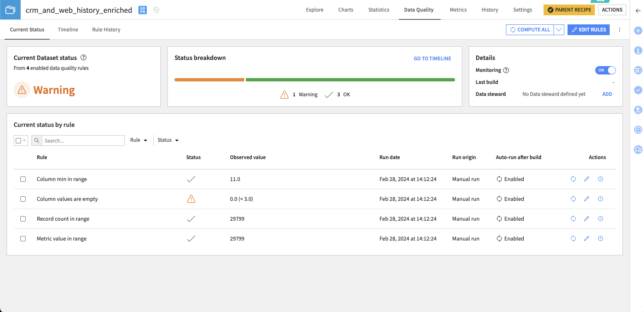Viewport: 644px width, 312px height.
Task: Open the Status filter dropdown
Action: tap(167, 140)
